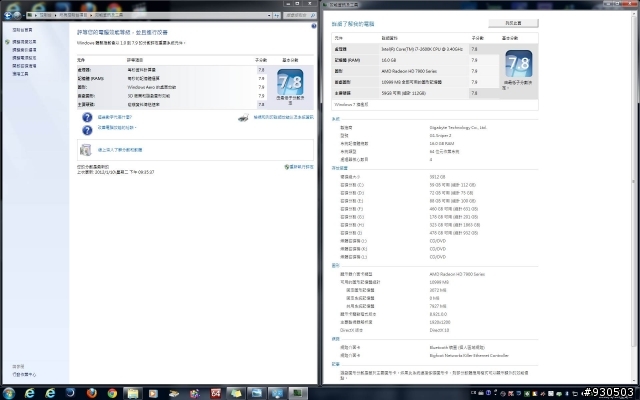Select the '5912 GB' total disk size
Screen dimensions: 640x400
tap(437, 177)
